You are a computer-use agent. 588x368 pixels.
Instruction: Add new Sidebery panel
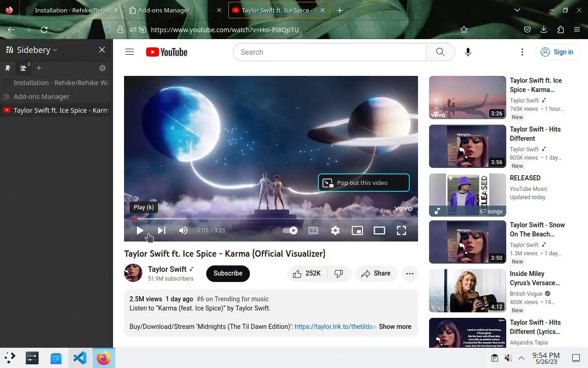[39, 68]
